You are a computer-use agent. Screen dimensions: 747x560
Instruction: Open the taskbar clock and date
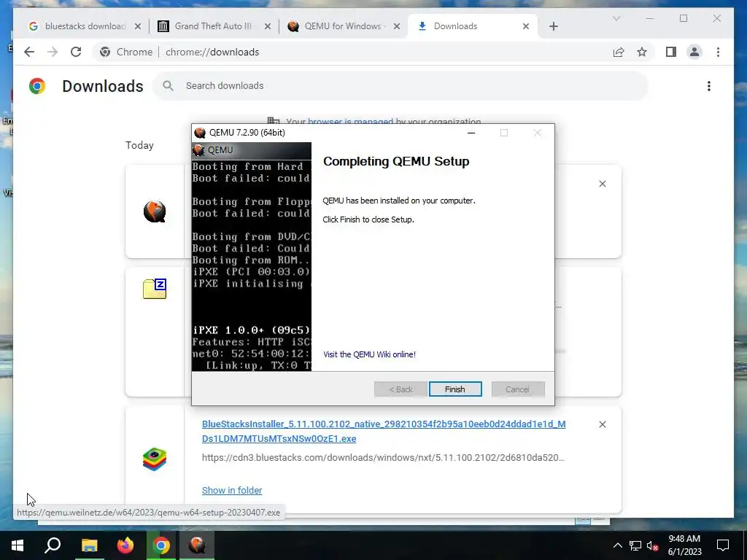(684, 545)
